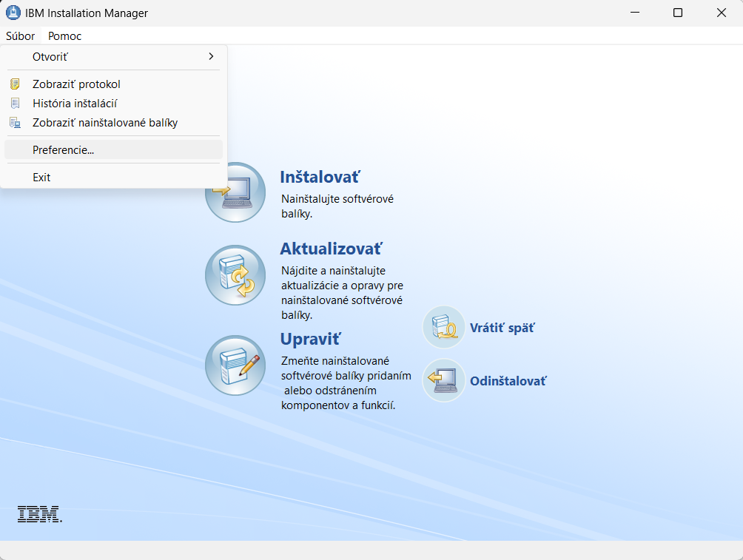Click the Aktualizovať round update icon

(x=235, y=275)
